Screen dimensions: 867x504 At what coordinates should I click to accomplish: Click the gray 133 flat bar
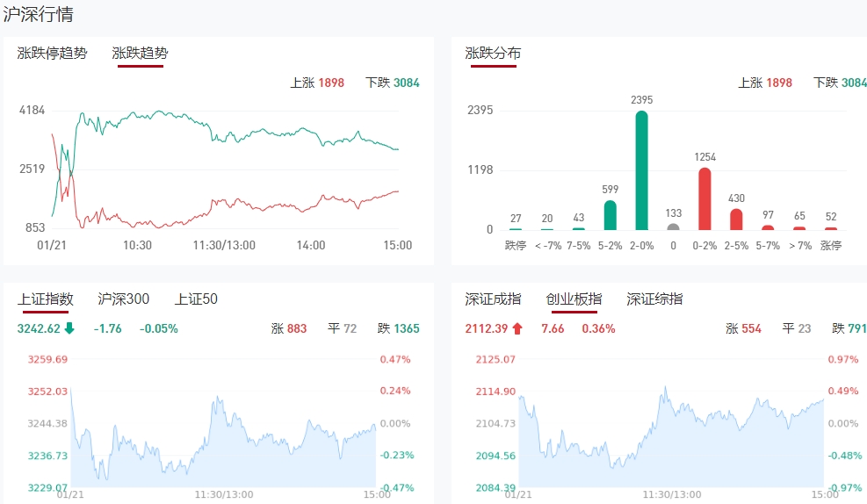[673, 227]
